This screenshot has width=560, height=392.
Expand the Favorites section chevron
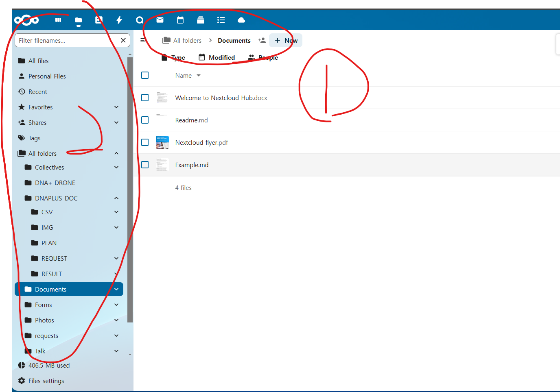pos(116,107)
